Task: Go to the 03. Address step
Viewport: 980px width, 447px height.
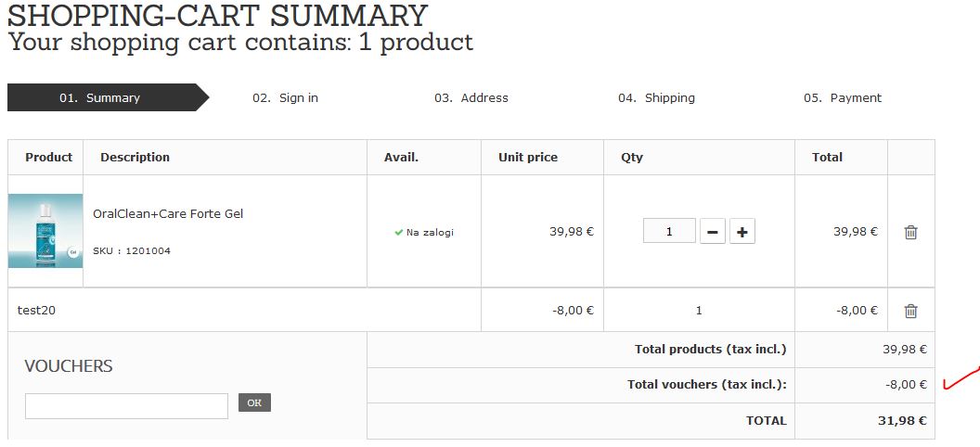Action: 471,98
